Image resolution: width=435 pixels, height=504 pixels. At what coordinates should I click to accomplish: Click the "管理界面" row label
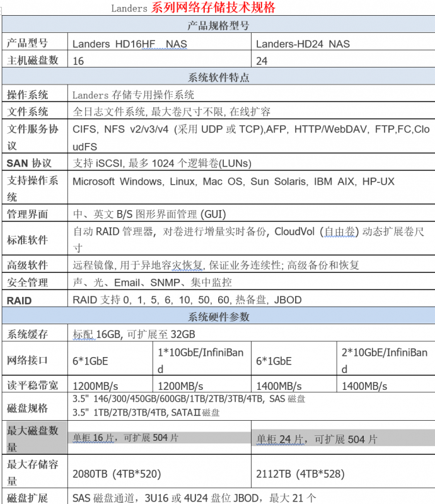[27, 214]
